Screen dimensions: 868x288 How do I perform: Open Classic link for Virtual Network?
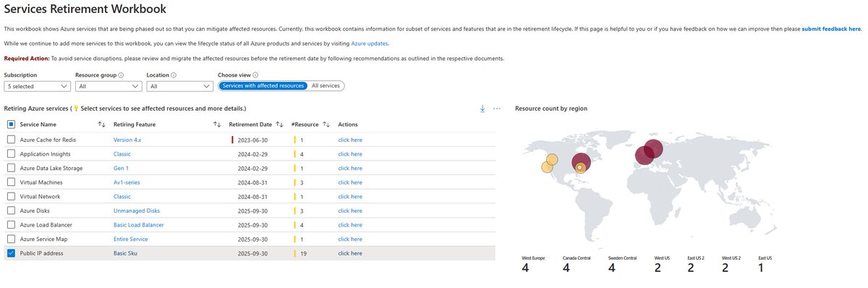122,196
